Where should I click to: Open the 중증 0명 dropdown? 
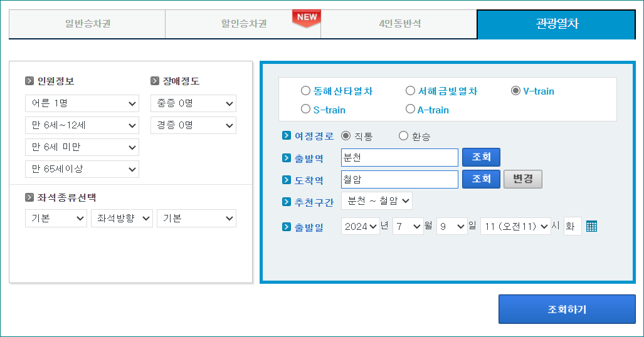(193, 103)
